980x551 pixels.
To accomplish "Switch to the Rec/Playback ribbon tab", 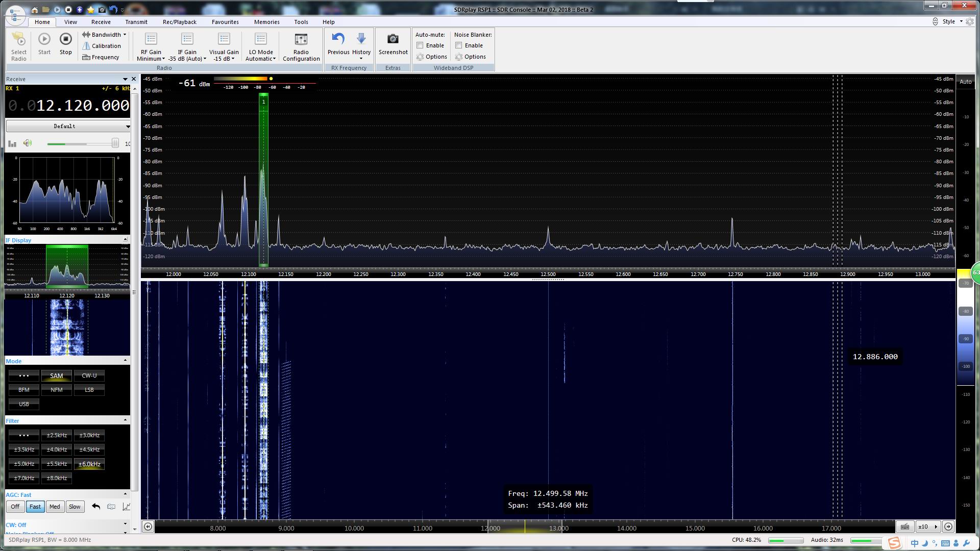I will [x=179, y=22].
